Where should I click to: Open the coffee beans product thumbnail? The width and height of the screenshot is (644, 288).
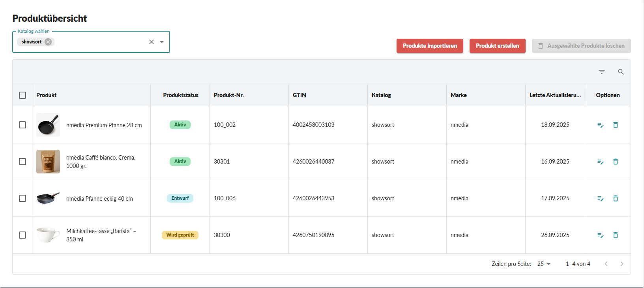coord(48,162)
